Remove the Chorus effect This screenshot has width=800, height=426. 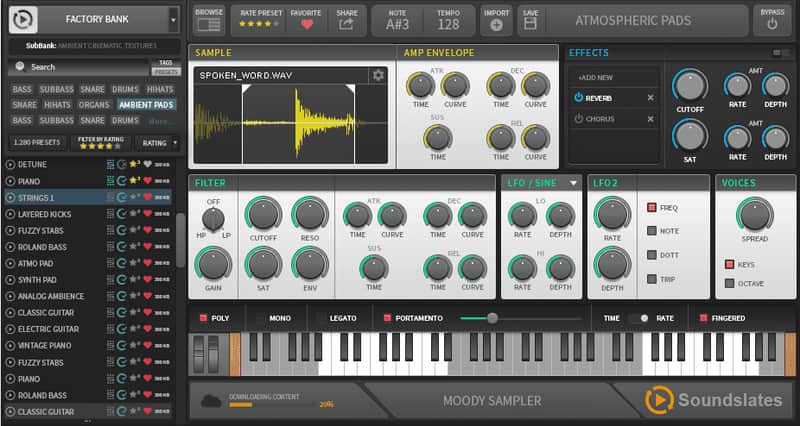tap(651, 119)
